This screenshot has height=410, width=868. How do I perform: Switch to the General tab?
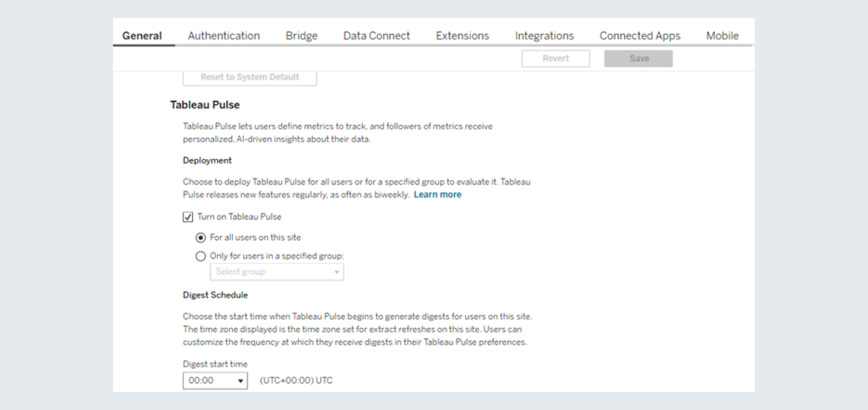point(142,36)
